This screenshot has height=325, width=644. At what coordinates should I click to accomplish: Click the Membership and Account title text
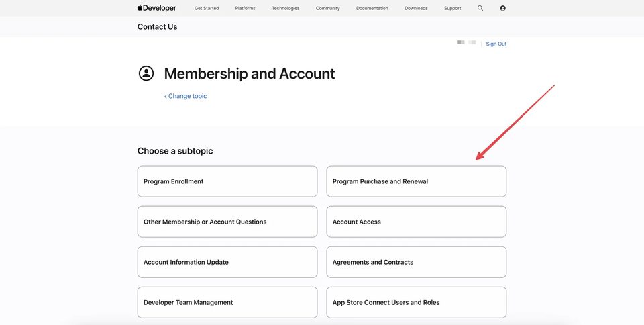[250, 74]
